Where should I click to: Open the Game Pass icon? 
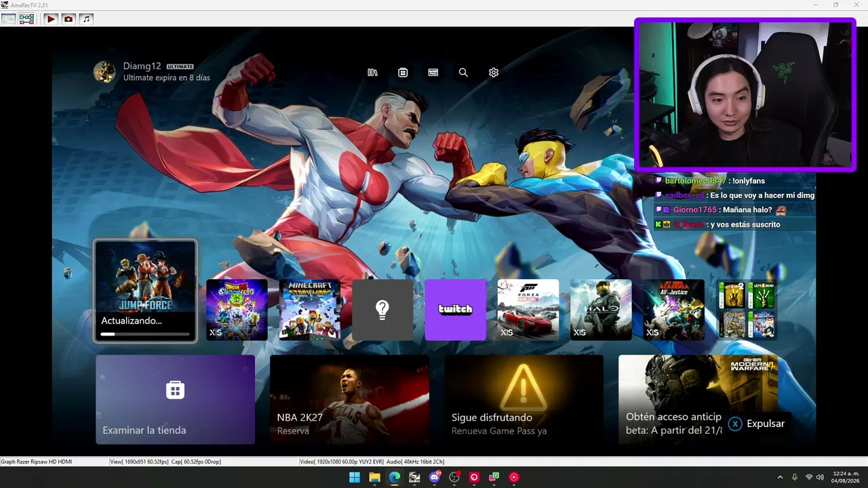coord(433,73)
